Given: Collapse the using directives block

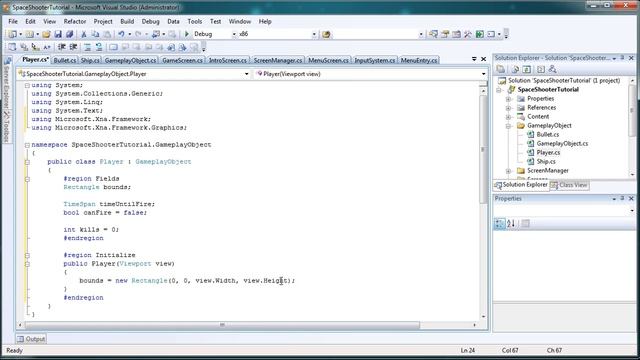Looking at the screenshot, I should point(27,86).
